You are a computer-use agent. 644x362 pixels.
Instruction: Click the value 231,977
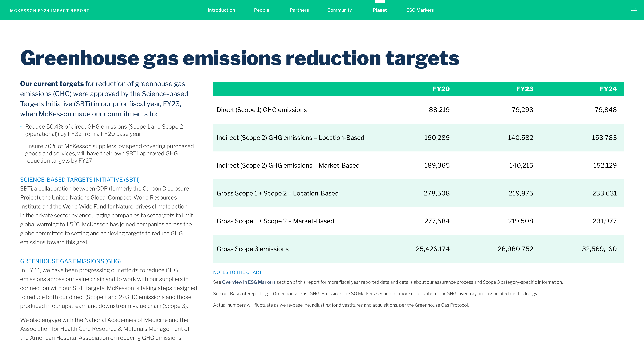coord(605,221)
